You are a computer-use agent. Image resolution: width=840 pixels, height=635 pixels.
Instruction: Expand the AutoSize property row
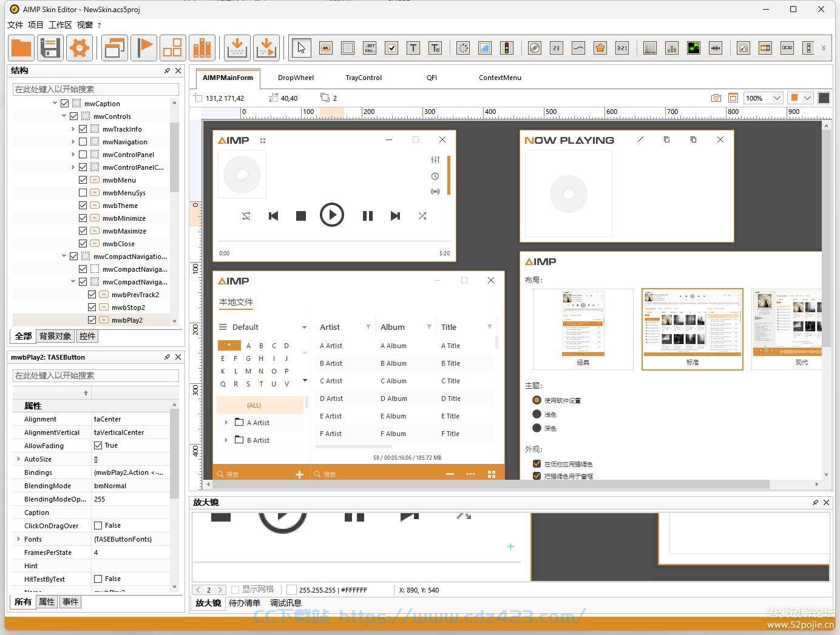tap(19, 459)
